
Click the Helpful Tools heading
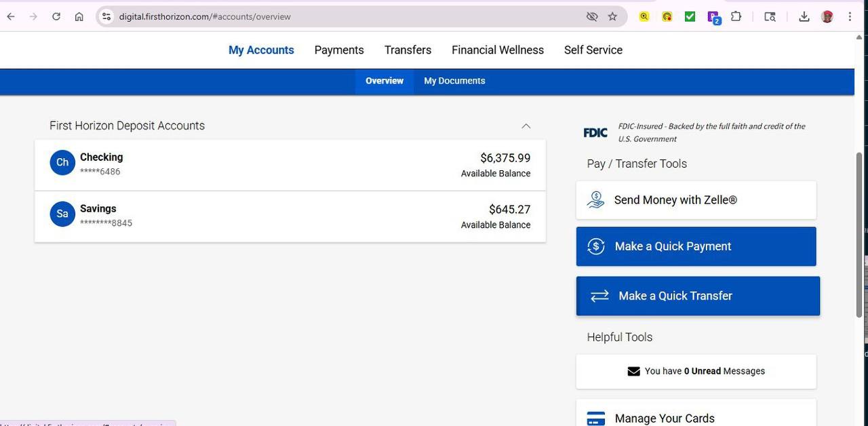[x=620, y=337]
